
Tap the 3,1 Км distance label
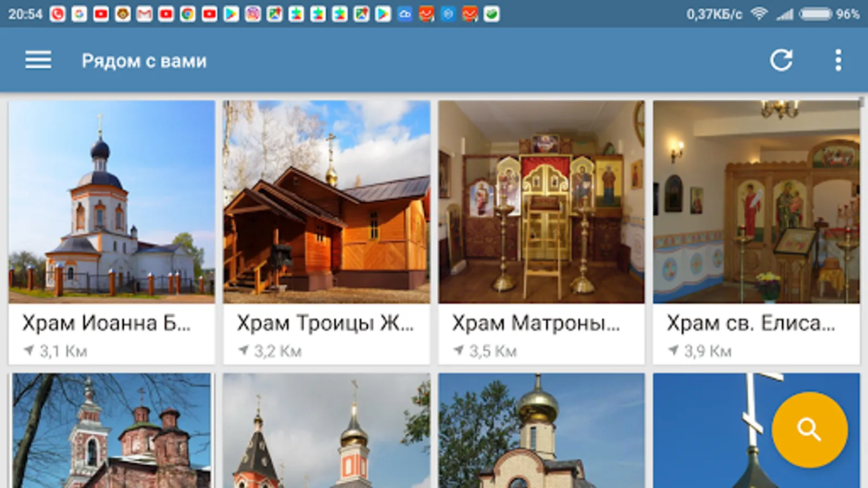click(63, 351)
